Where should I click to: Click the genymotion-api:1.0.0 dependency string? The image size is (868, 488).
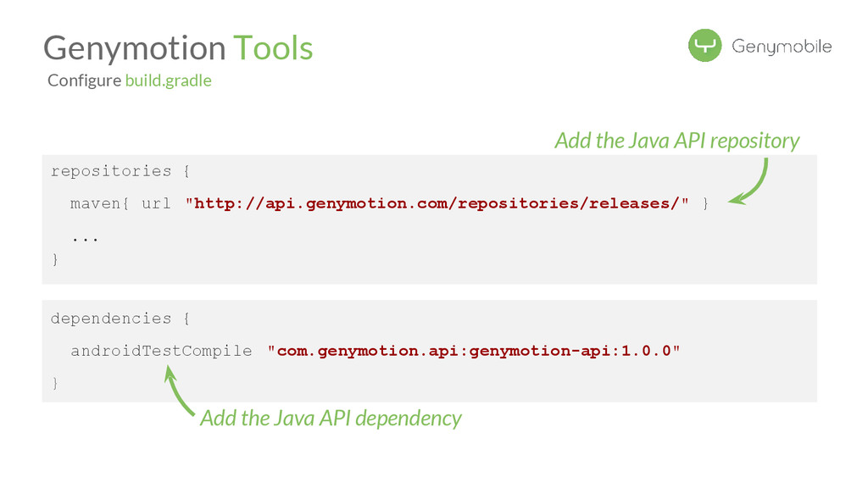tap(474, 351)
